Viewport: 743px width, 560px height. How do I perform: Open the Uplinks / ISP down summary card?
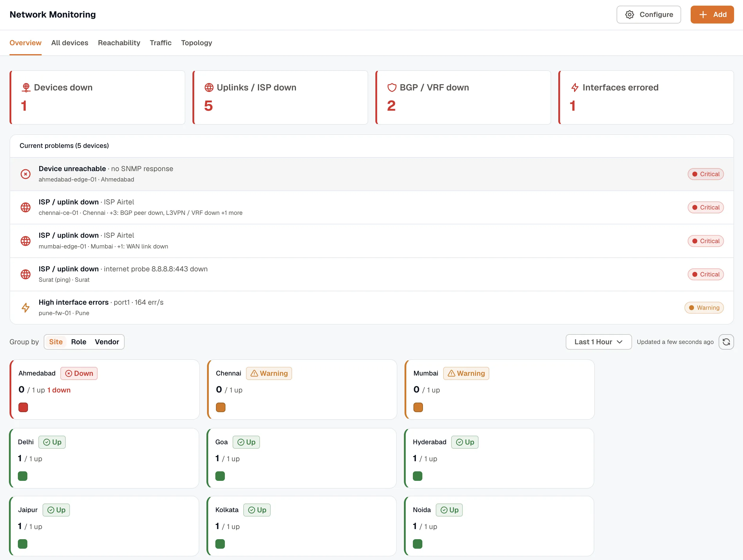click(280, 97)
